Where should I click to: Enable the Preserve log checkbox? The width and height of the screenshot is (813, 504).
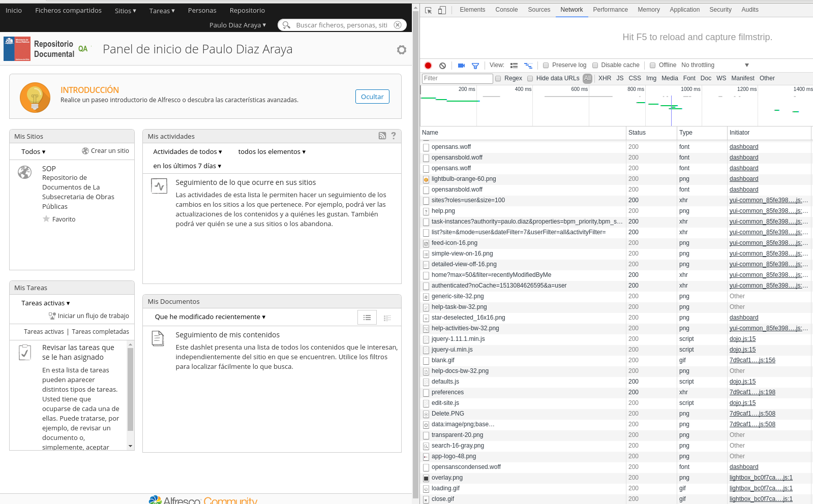pos(546,65)
